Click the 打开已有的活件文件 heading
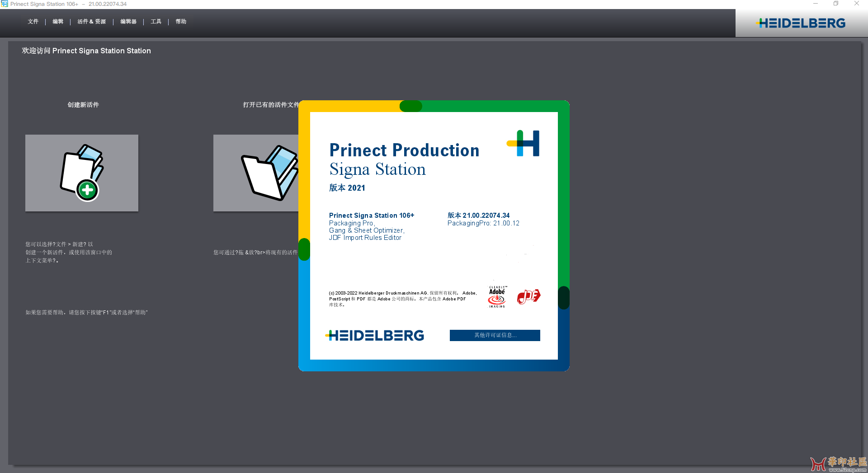 point(271,105)
